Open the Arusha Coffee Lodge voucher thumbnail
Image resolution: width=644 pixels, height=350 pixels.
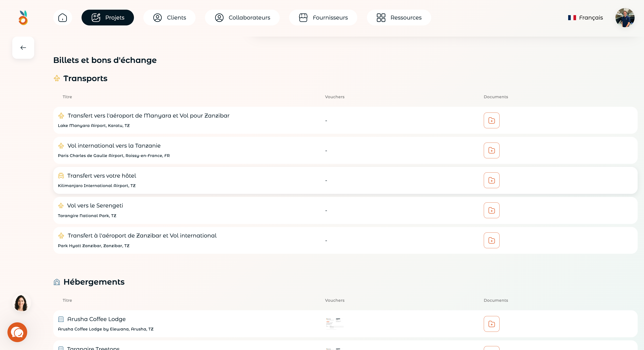(x=335, y=324)
